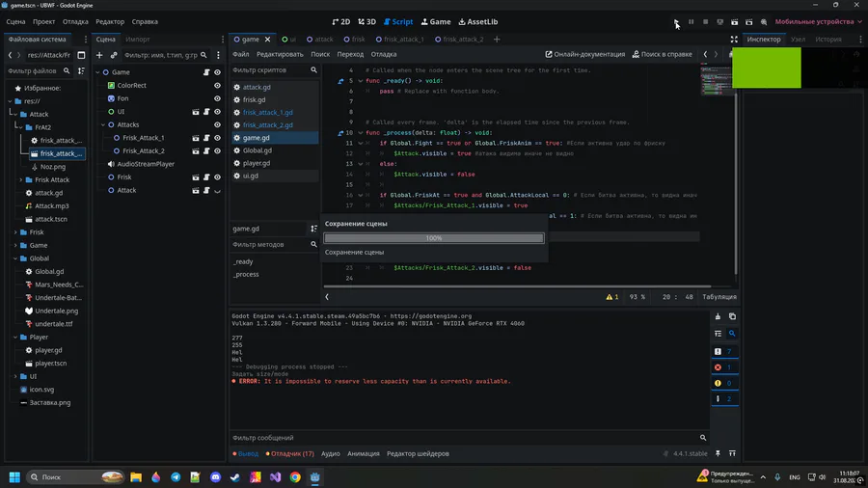Go to previous edited script
The image size is (868, 488).
click(x=705, y=54)
